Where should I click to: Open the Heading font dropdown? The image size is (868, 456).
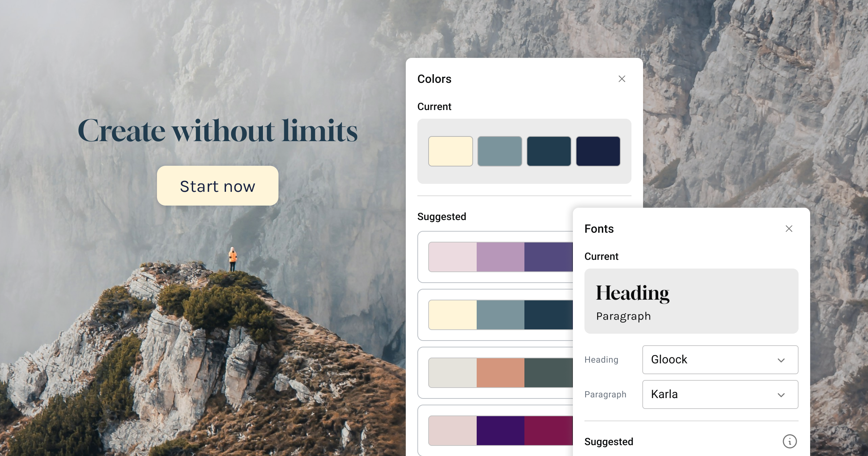click(x=720, y=360)
